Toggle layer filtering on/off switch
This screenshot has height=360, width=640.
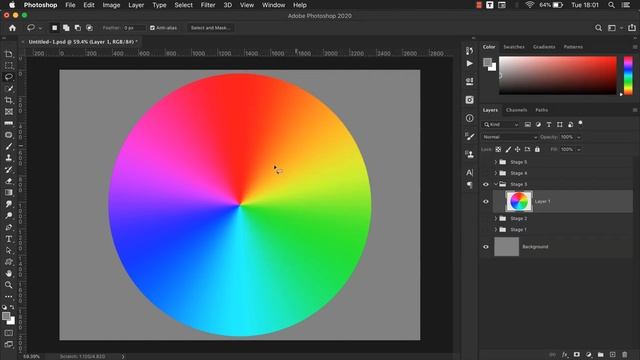pyautogui.click(x=580, y=123)
